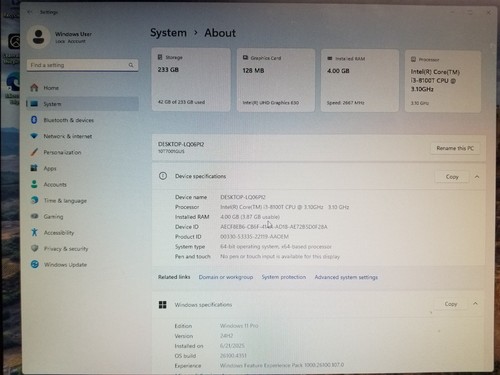
Task: Click the Time & language globe icon
Action: point(34,200)
